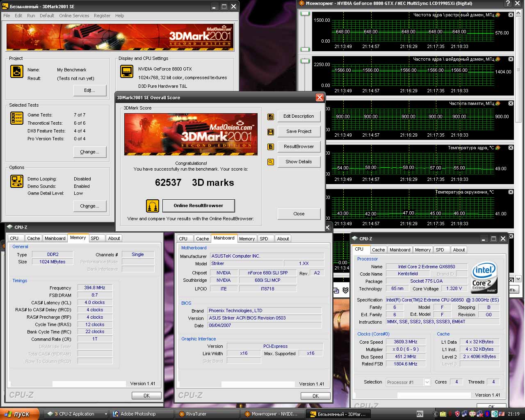Viewport: 525px width, 420px height.
Task: Click the red security shield tray icon
Action: [457, 414]
